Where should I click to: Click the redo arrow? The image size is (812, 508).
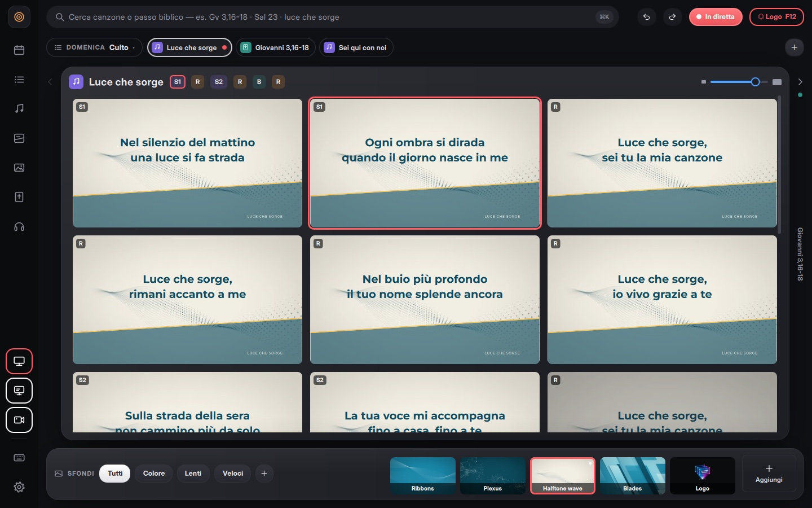tap(672, 17)
